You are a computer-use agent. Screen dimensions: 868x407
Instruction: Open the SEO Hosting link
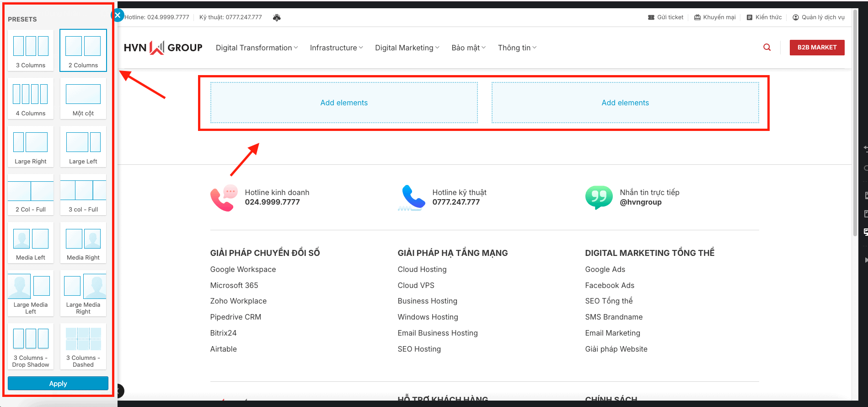pos(419,349)
